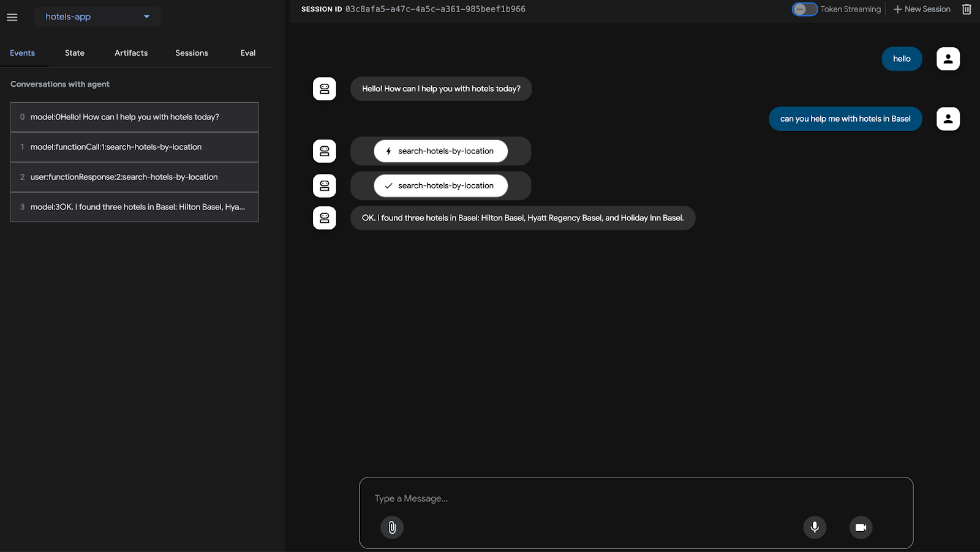The width and height of the screenshot is (980, 552).
Task: Click the lightning search-hotels-by-location function call chip
Action: click(440, 151)
